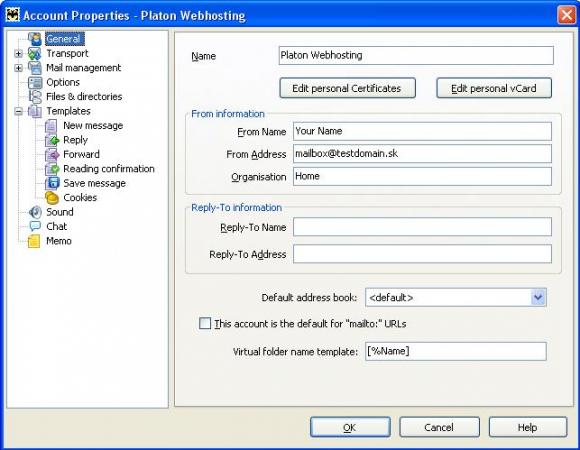Select Reading confirmation template item

tap(109, 169)
